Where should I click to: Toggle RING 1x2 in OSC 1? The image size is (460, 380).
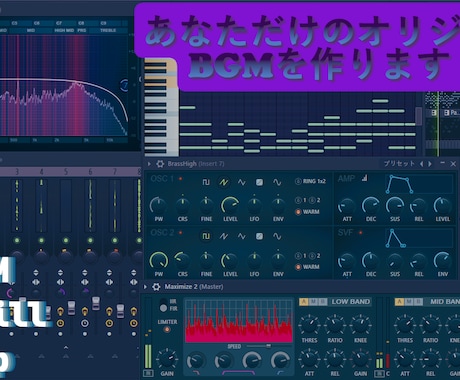pos(310,181)
